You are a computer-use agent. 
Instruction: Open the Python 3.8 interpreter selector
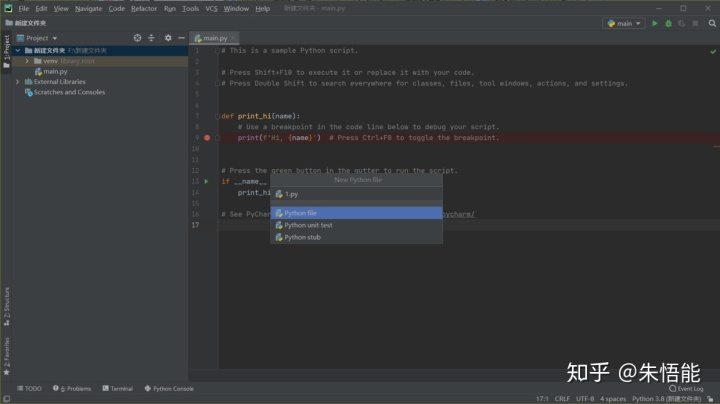pyautogui.click(x=667, y=399)
